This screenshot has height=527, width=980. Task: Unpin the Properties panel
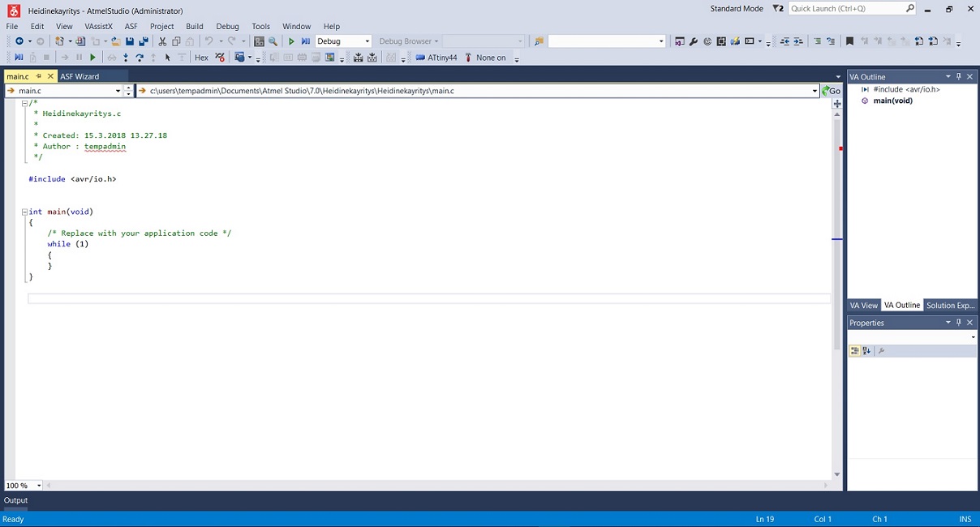[x=958, y=322]
